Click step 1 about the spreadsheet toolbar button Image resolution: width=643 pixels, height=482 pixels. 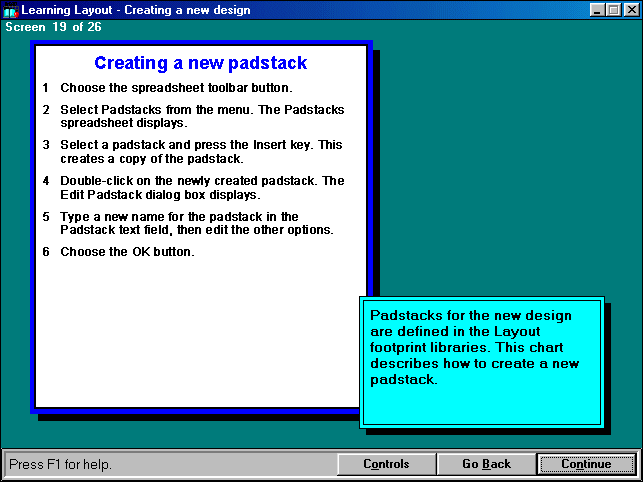pyautogui.click(x=176, y=88)
